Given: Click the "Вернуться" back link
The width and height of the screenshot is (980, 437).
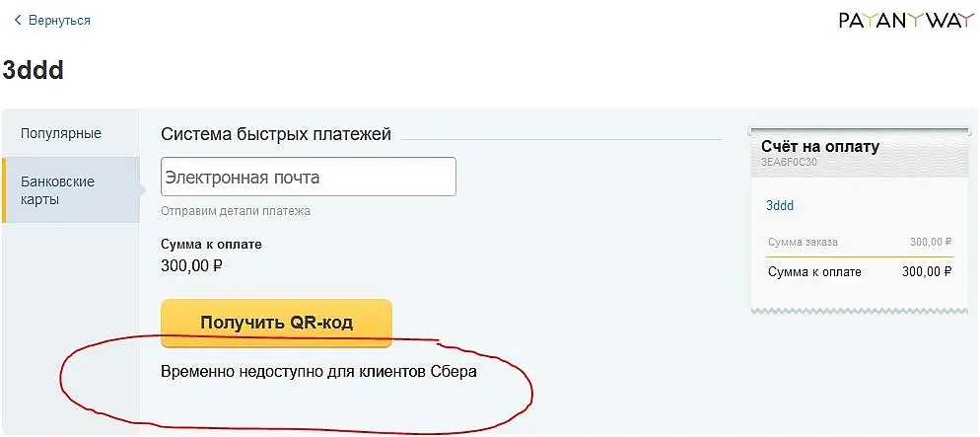Looking at the screenshot, I should [60, 20].
